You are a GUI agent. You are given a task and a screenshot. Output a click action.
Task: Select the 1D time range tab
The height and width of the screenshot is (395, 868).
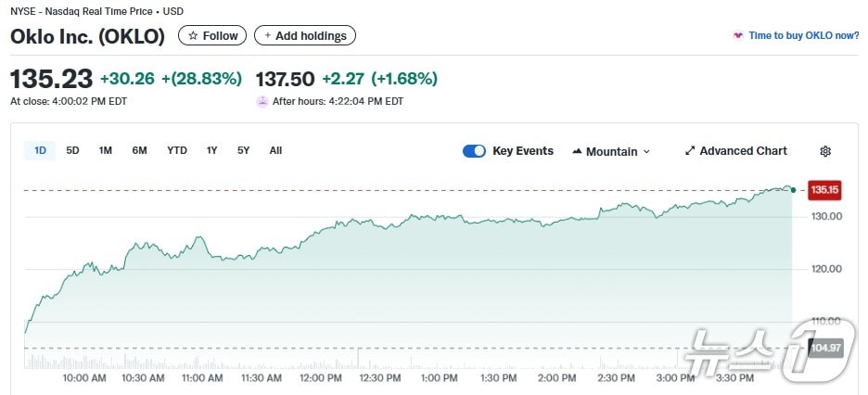click(41, 150)
